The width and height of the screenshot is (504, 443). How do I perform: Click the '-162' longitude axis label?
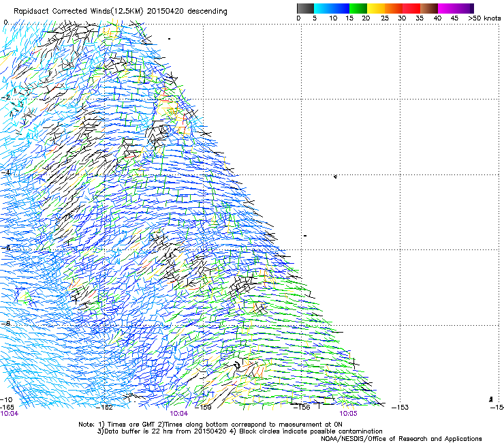105,408
